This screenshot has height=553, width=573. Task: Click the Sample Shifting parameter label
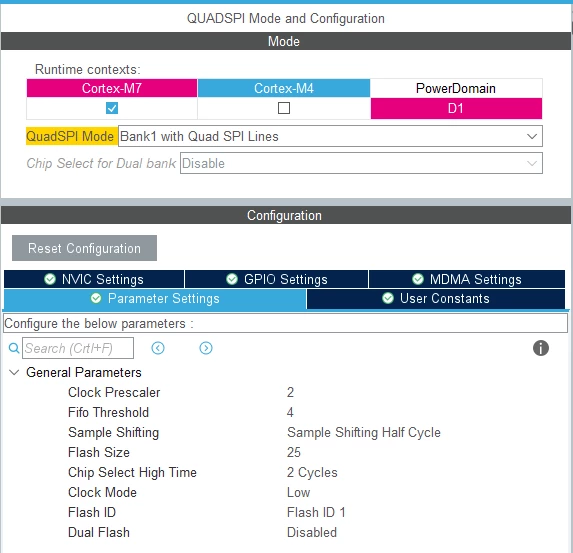[114, 432]
